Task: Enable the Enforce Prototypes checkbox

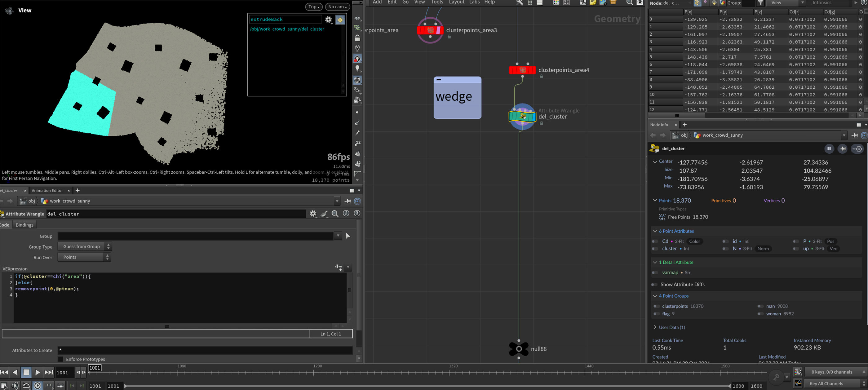Action: pyautogui.click(x=61, y=359)
